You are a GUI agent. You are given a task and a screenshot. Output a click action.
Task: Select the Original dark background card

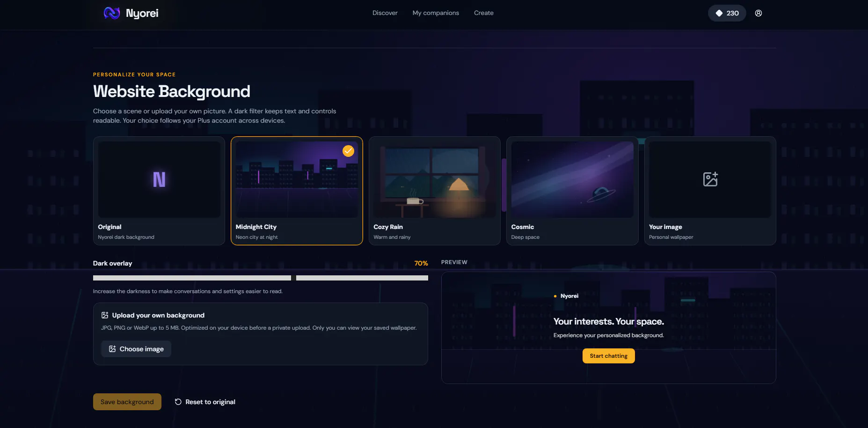coord(159,191)
